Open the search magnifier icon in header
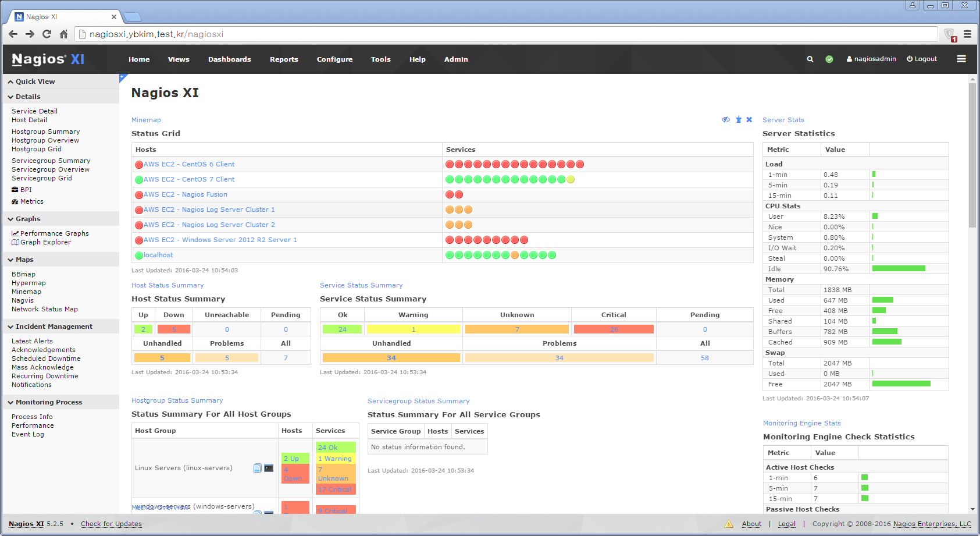Screen dimensions: 980x536 click(810, 59)
